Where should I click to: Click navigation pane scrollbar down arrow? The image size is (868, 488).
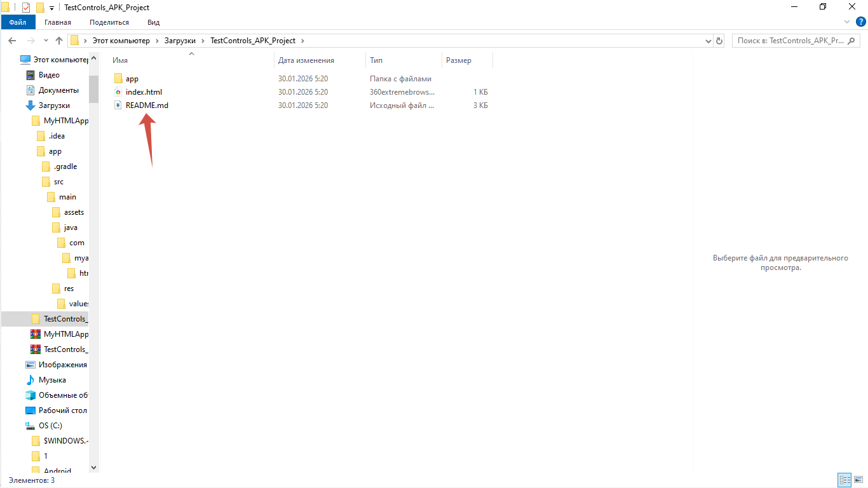[94, 467]
